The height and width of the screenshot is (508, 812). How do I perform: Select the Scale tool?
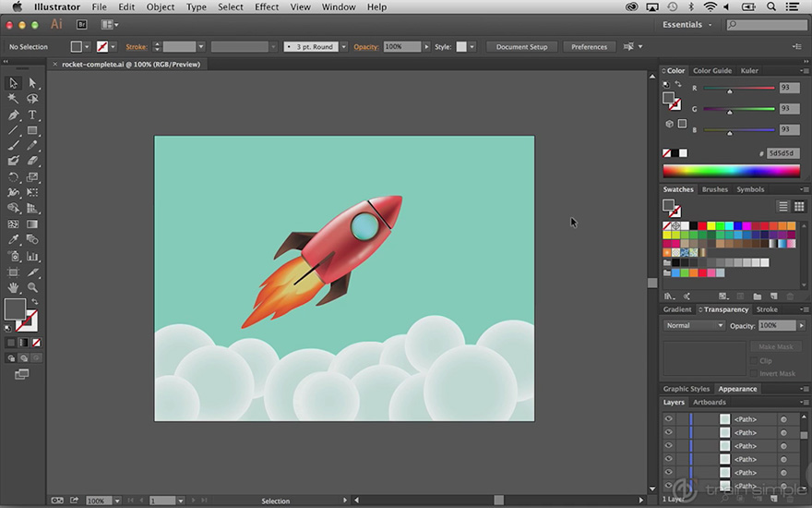tap(32, 177)
